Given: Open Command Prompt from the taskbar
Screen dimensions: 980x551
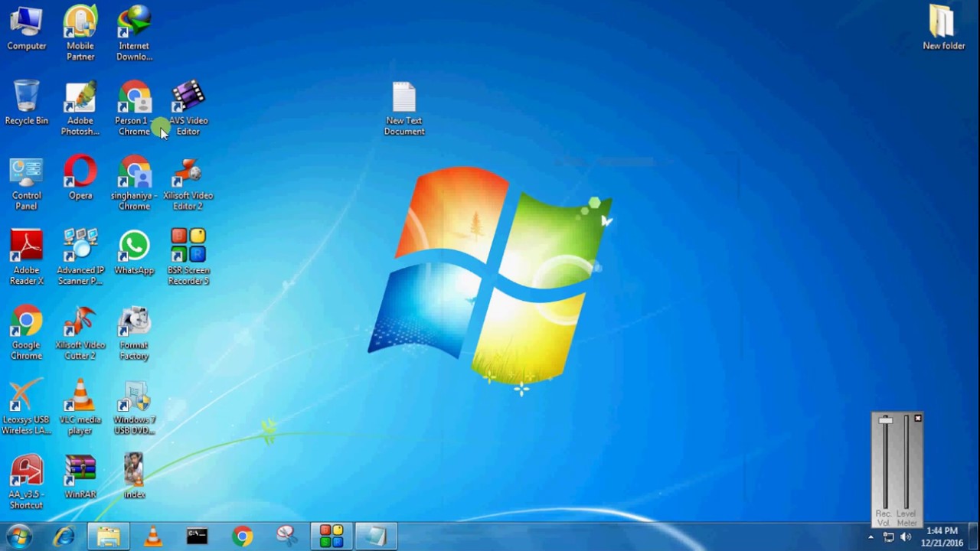Looking at the screenshot, I should 198,537.
